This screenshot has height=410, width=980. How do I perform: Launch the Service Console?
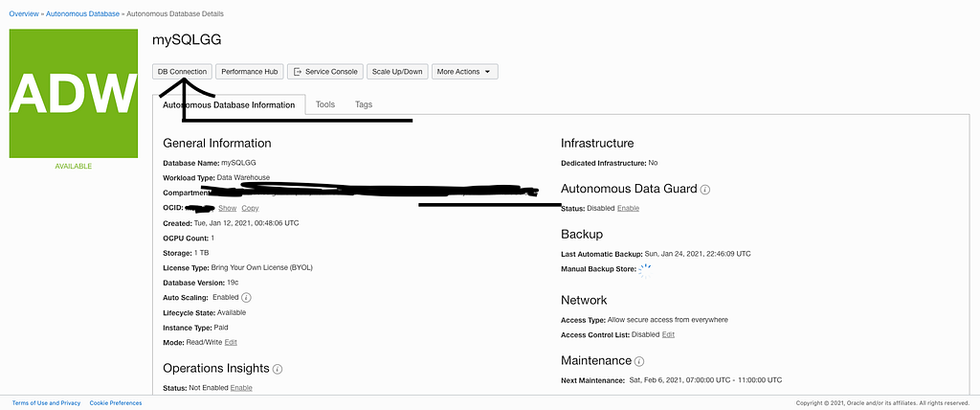(325, 71)
